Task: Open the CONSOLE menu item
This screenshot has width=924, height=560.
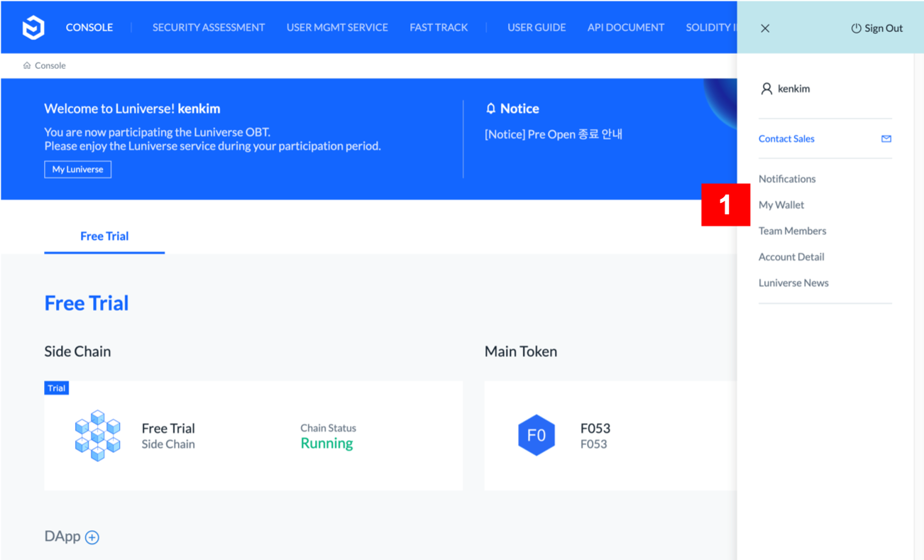Action: (89, 28)
